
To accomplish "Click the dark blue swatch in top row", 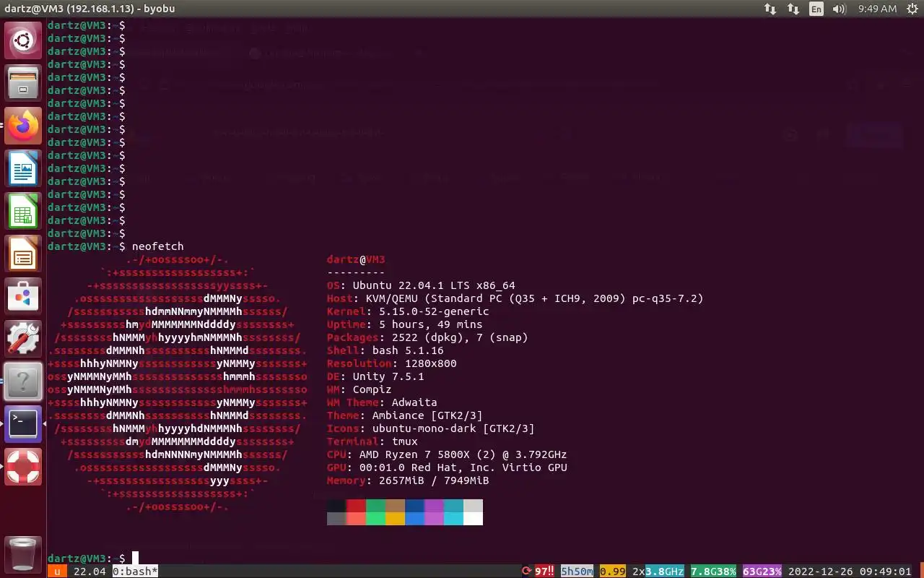I will pos(414,506).
